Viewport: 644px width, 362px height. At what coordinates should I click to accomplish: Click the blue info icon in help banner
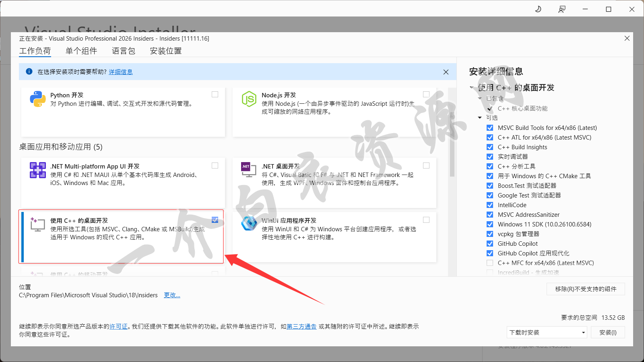29,72
